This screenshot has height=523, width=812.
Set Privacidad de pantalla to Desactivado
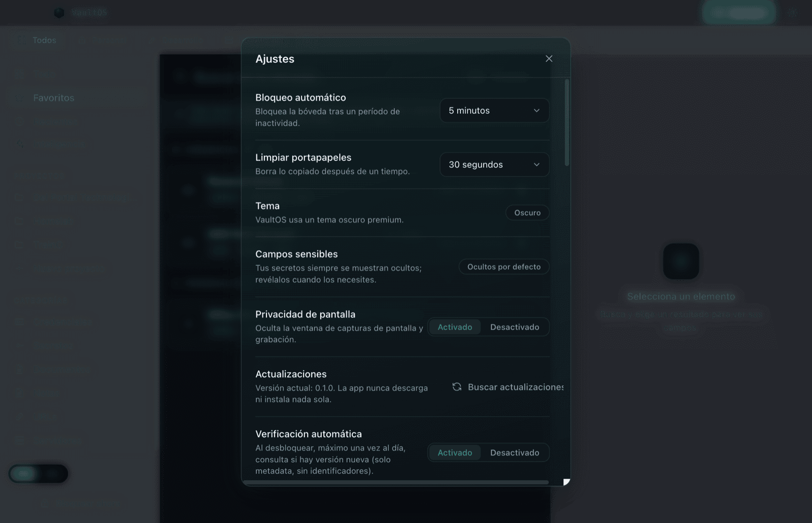(515, 327)
